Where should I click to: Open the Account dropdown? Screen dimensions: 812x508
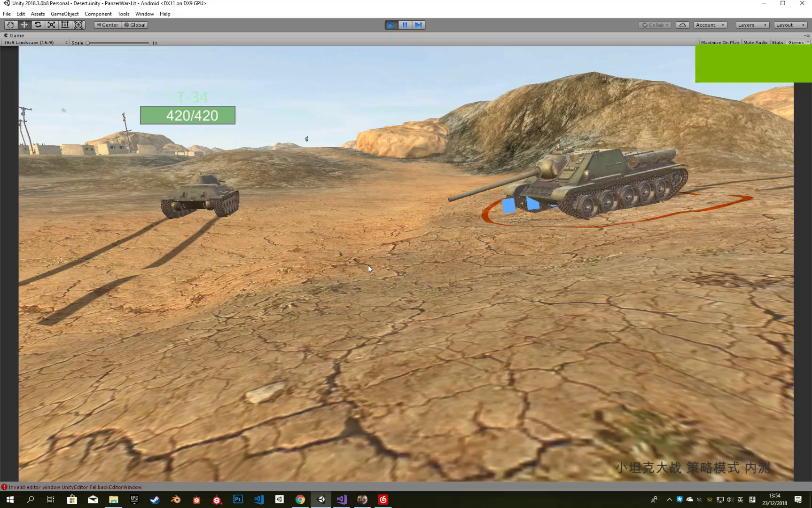click(x=710, y=25)
